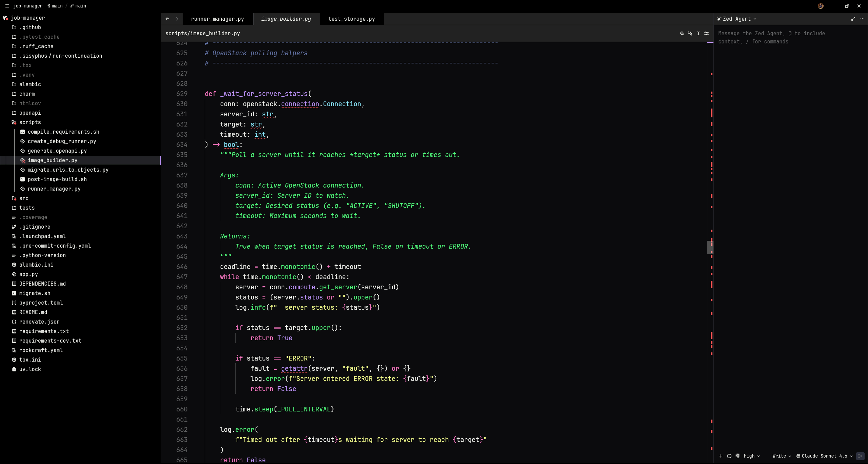The height and width of the screenshot is (464, 868).
Task: Click the buffer search magnifier icon
Action: point(682,33)
